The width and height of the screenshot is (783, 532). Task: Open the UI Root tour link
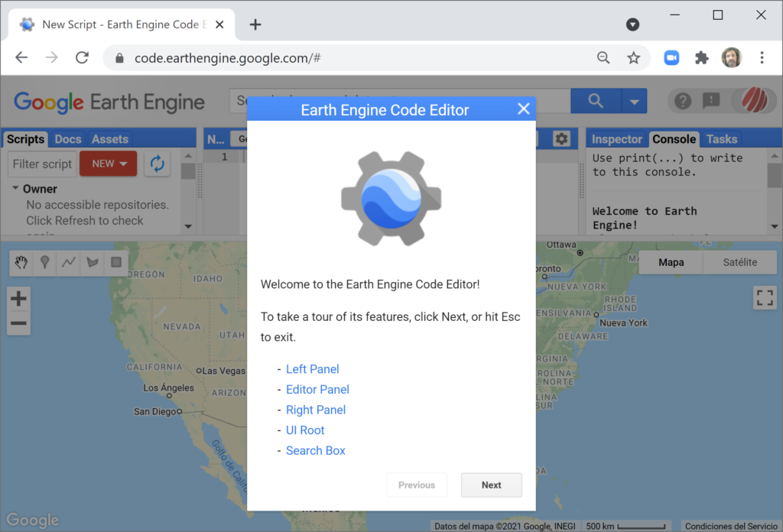(x=305, y=430)
